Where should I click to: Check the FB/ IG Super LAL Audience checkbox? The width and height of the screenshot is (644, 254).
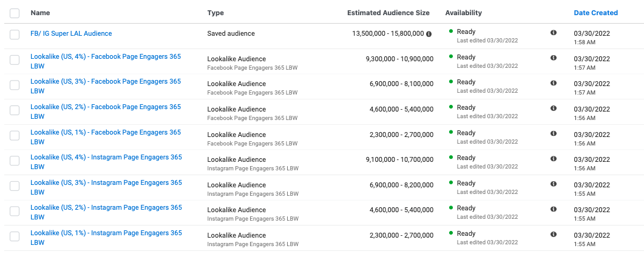point(15,35)
